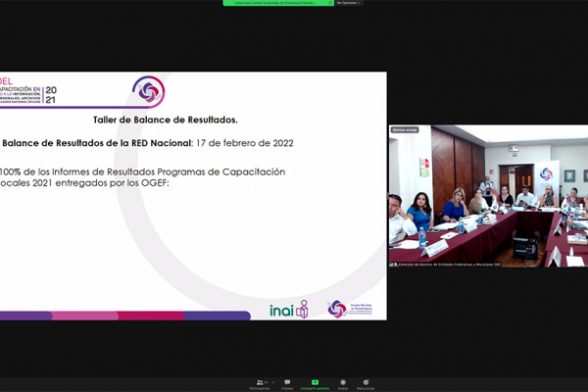Click the inai logo on slide
This screenshot has height=392, width=588.
tap(289, 310)
